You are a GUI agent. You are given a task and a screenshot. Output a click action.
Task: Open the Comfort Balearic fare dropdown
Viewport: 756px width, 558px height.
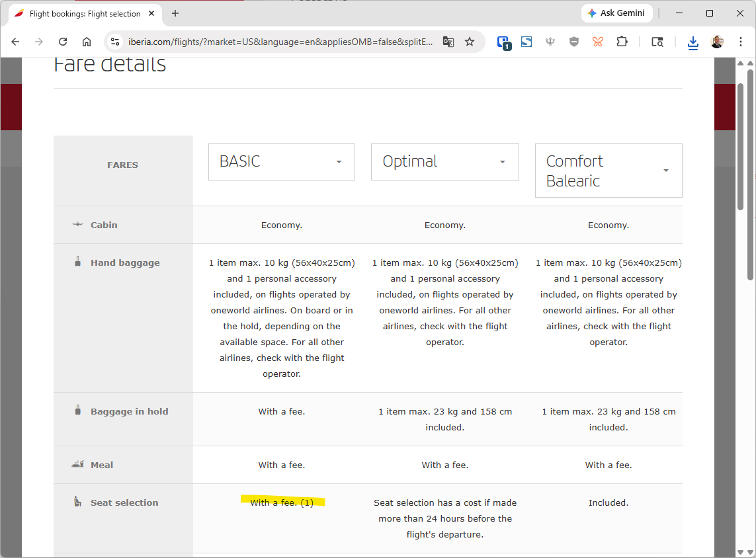(x=609, y=171)
